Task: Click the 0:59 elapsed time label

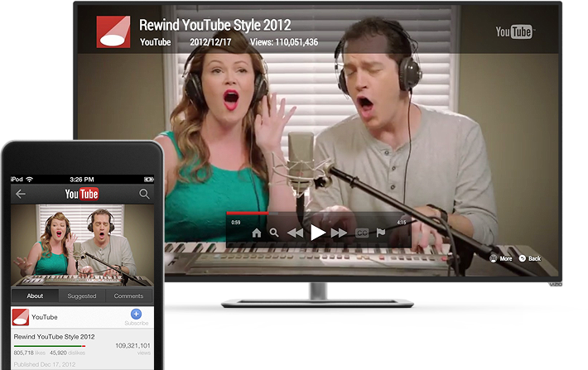Action: (x=236, y=223)
